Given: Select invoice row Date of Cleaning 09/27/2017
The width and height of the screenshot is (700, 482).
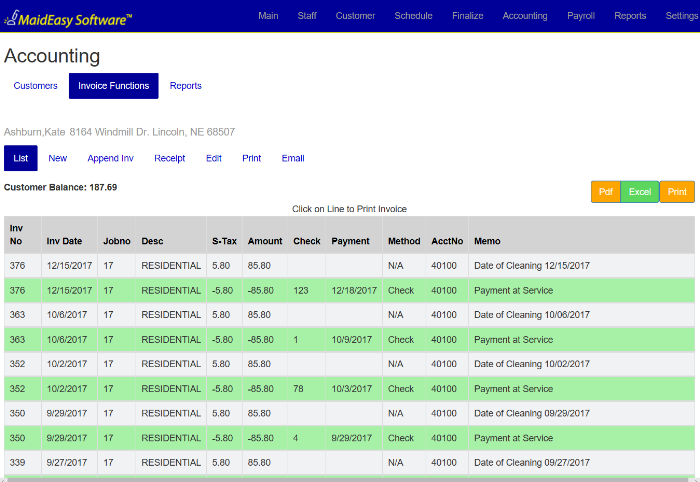Looking at the screenshot, I should coord(350,462).
